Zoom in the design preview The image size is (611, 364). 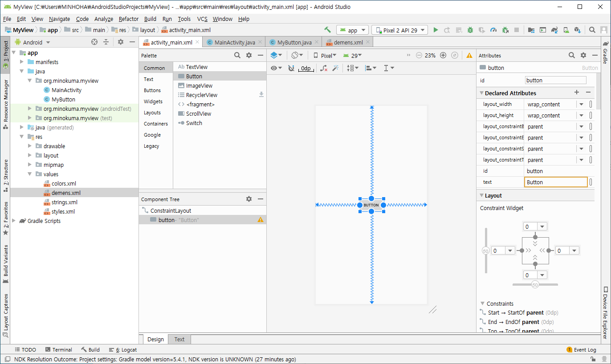(443, 56)
